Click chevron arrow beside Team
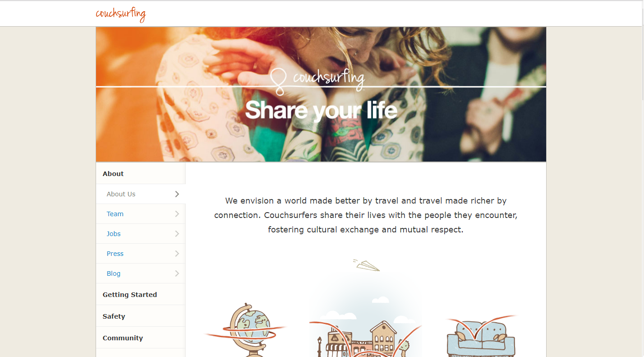 tap(177, 214)
